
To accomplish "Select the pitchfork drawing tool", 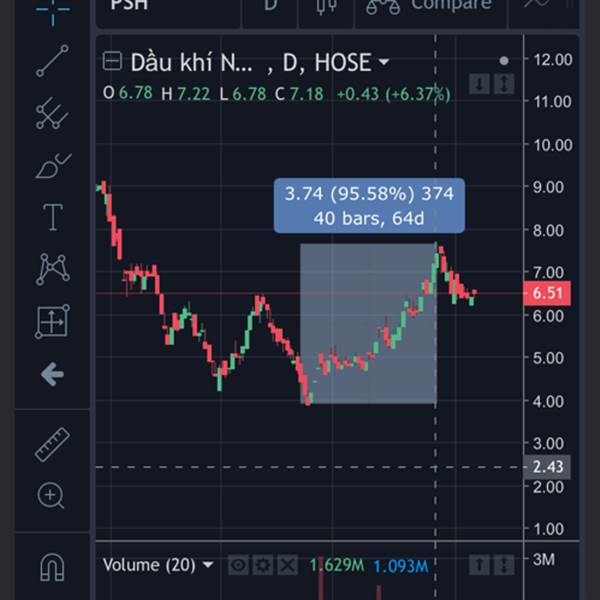I will 52,113.
